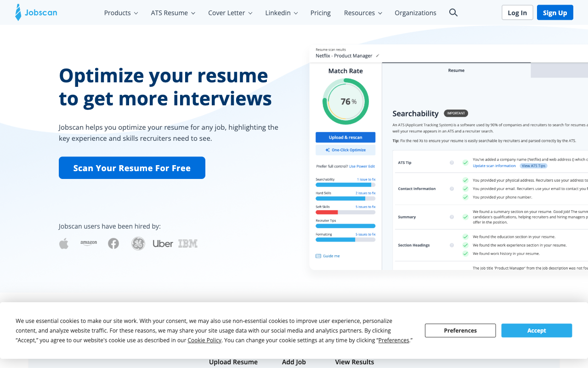Click the Use Power Edit link

click(x=362, y=166)
